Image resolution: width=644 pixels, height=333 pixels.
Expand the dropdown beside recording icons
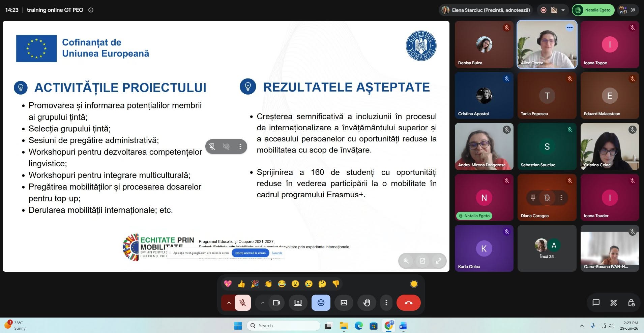(x=563, y=10)
